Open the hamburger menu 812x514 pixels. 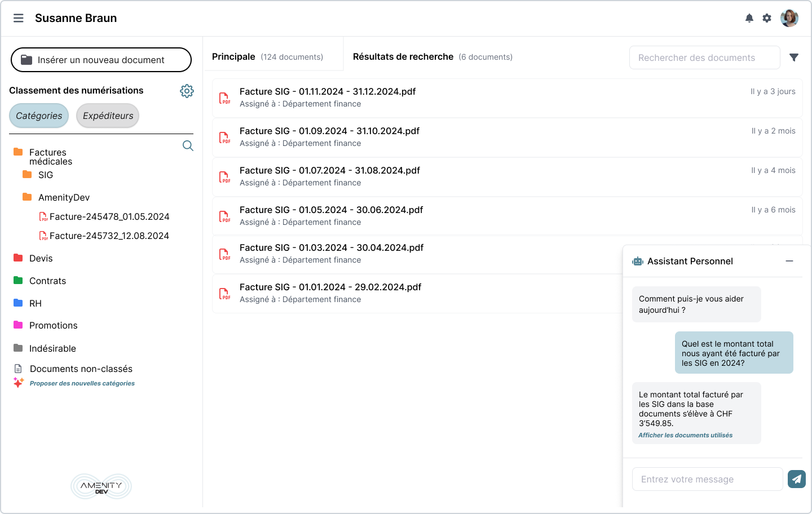(19, 18)
